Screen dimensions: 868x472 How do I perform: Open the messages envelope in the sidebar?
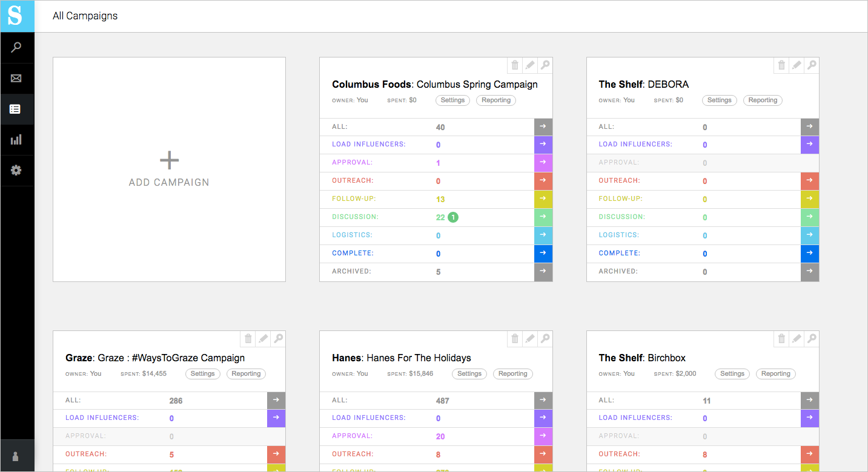pyautogui.click(x=16, y=78)
